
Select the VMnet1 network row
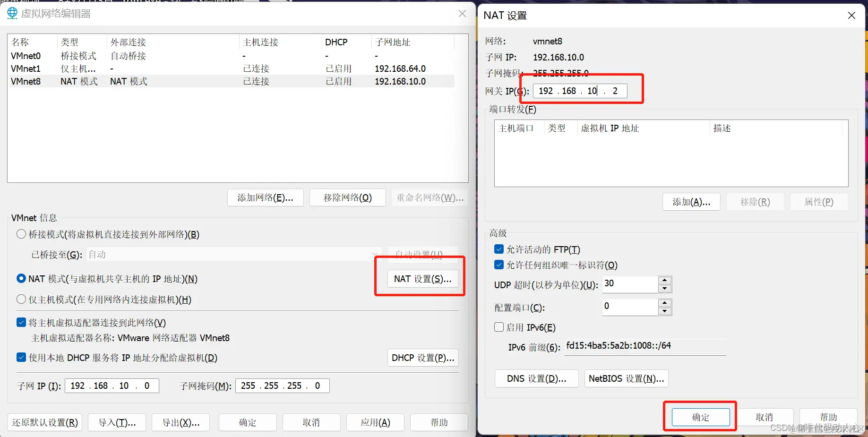tap(232, 69)
